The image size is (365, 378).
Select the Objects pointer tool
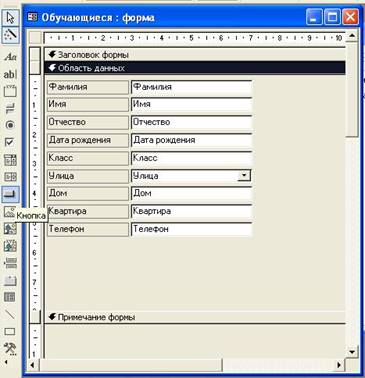pos(10,17)
